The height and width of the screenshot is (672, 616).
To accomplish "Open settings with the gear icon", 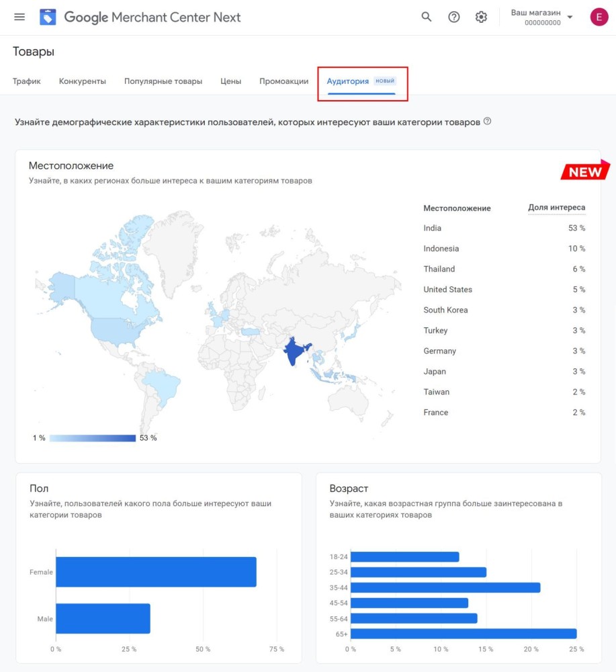I will tap(481, 17).
